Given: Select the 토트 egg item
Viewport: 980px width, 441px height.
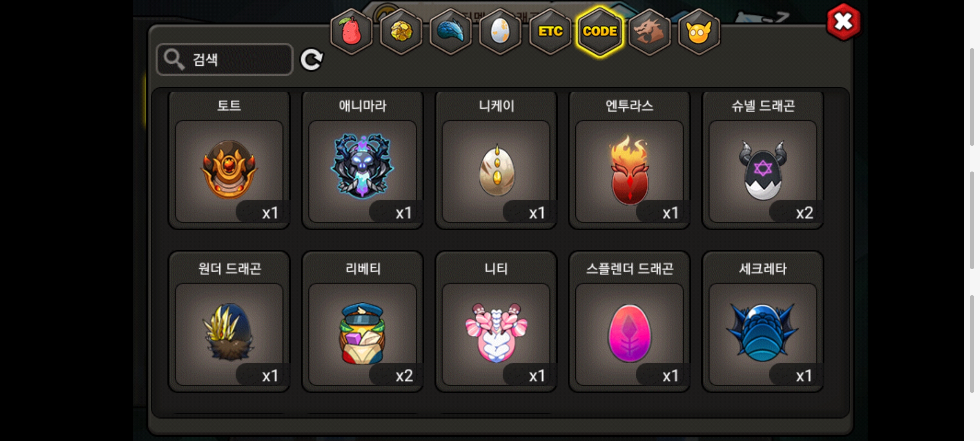Looking at the screenshot, I should (229, 160).
